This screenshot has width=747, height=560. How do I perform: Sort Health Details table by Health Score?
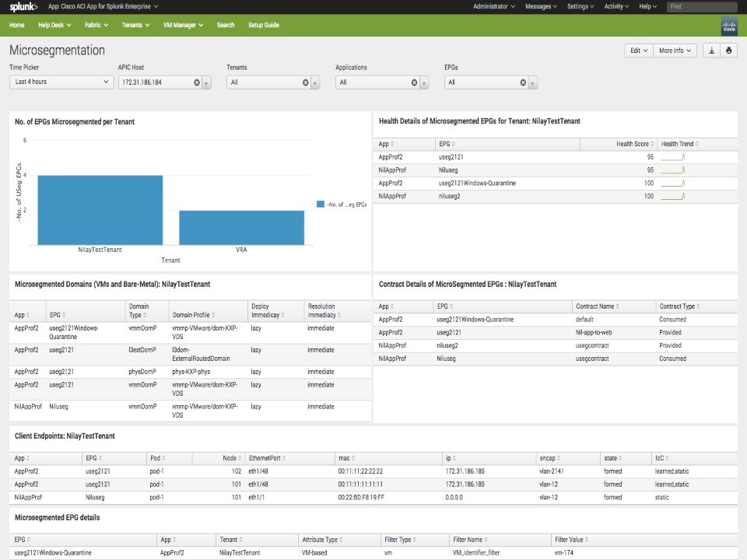pos(635,144)
